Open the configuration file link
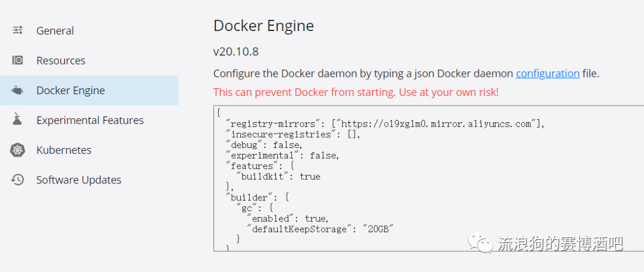The height and width of the screenshot is (272, 644). 547,73
